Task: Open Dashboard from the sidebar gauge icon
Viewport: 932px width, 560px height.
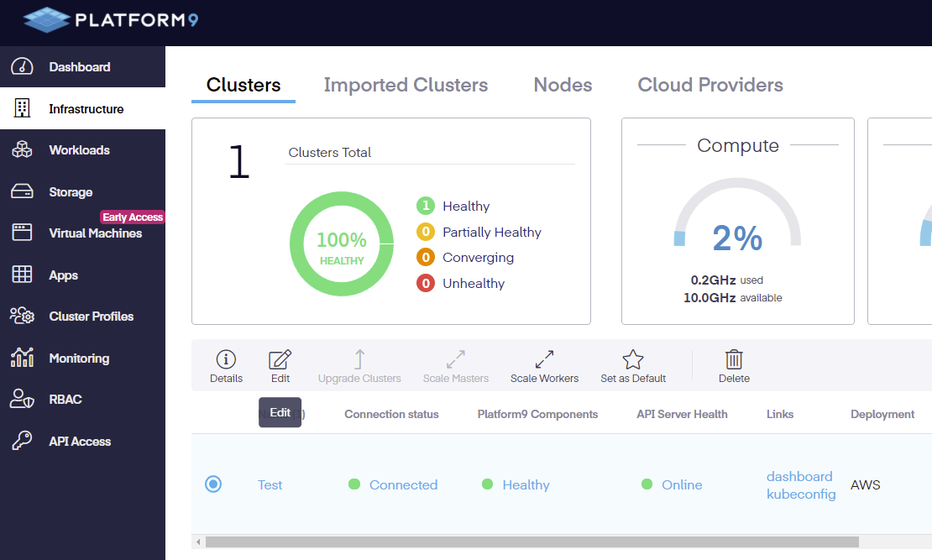Action: point(23,67)
